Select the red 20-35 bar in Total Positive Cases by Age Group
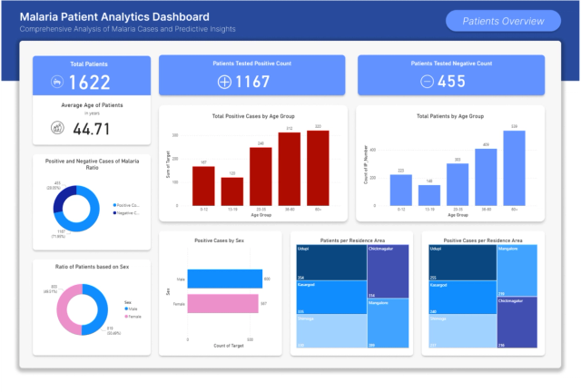 coord(261,176)
